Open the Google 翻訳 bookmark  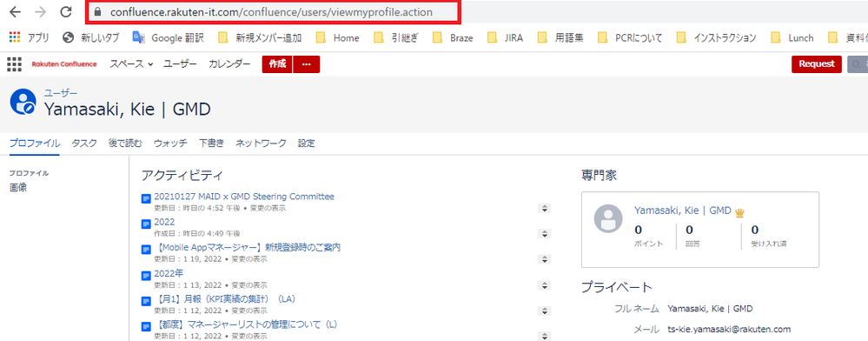point(169,37)
